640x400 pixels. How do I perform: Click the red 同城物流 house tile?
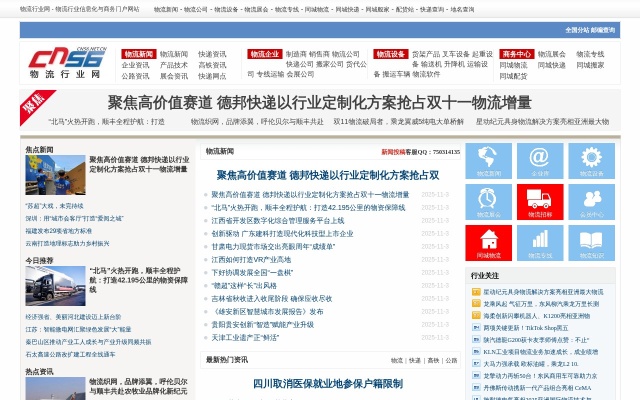click(x=489, y=243)
